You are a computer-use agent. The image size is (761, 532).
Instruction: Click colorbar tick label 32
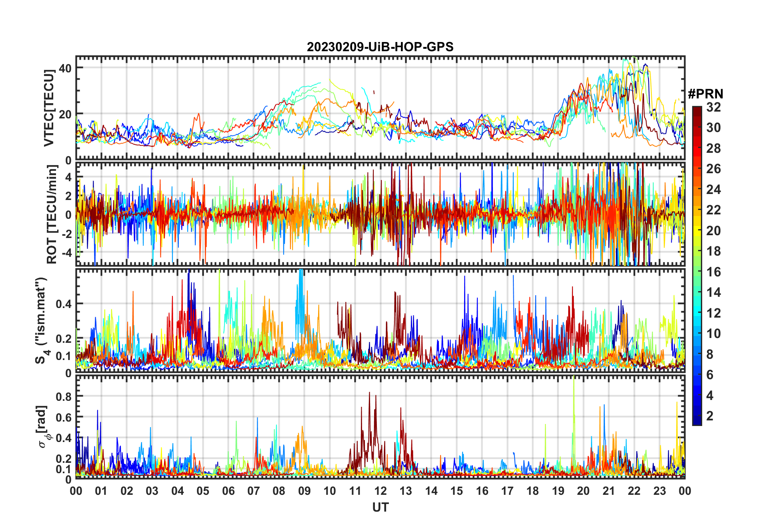pos(713,107)
